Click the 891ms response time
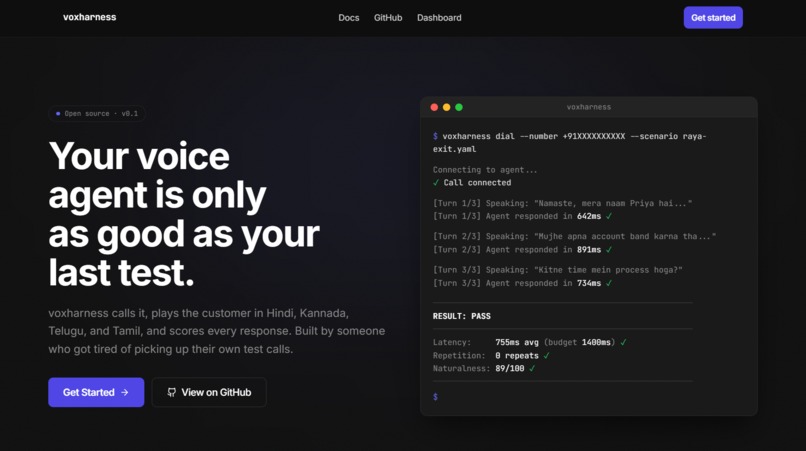806x451 pixels. pyautogui.click(x=589, y=249)
